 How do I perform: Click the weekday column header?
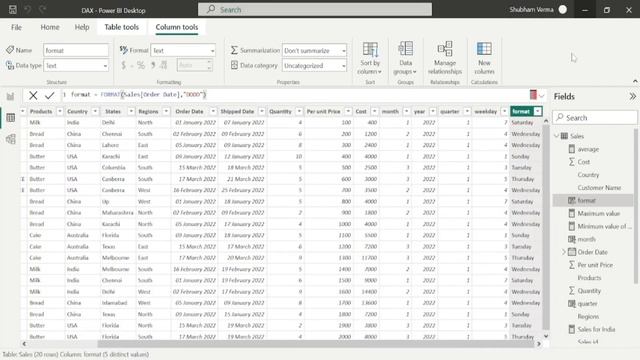(486, 111)
